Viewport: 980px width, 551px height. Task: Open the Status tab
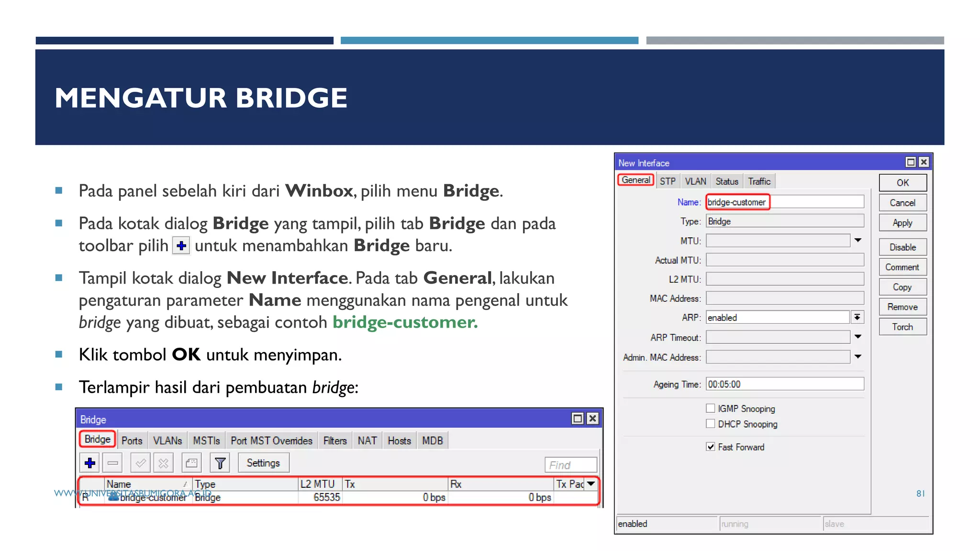tap(727, 181)
